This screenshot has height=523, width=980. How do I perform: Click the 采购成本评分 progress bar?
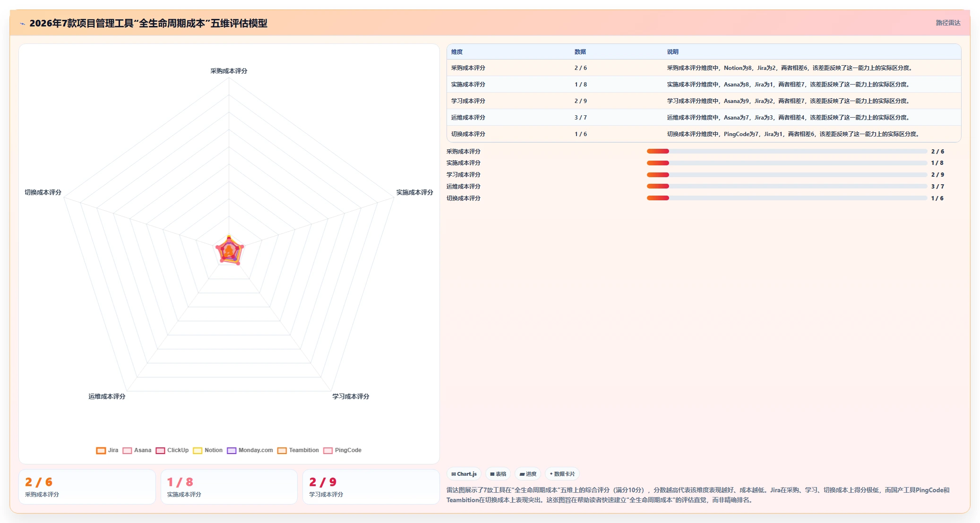click(x=787, y=151)
